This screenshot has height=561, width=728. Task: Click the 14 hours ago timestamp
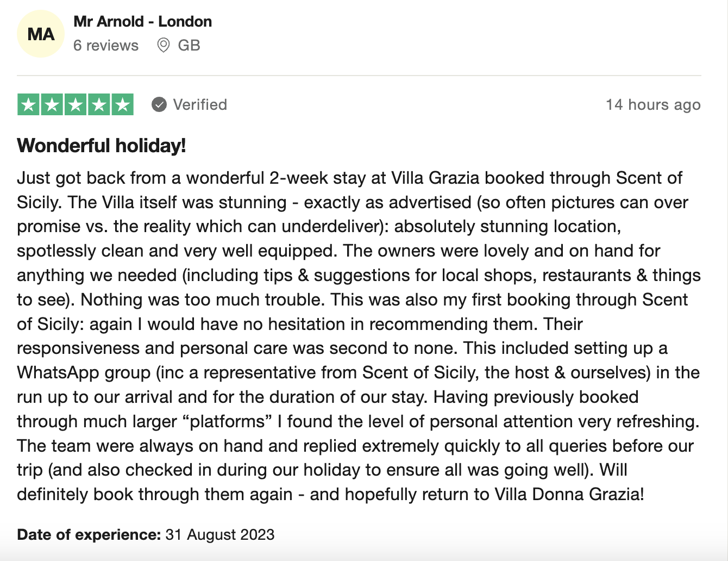653,104
